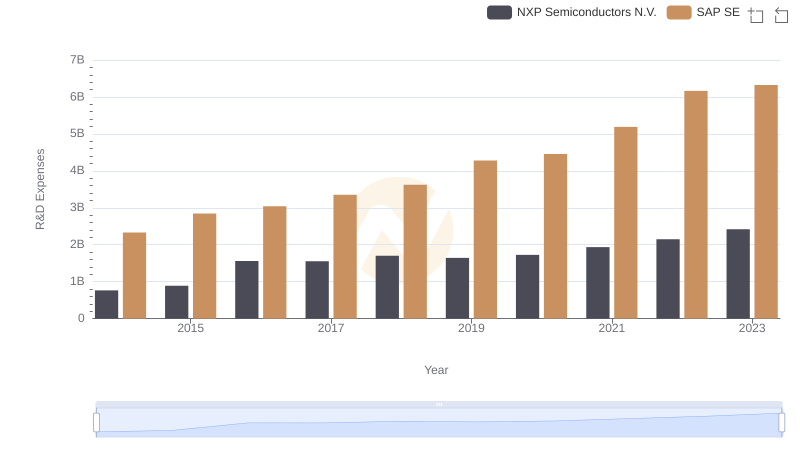
Task: Select the NXP Semiconductors 2023 bar
Action: click(738, 274)
